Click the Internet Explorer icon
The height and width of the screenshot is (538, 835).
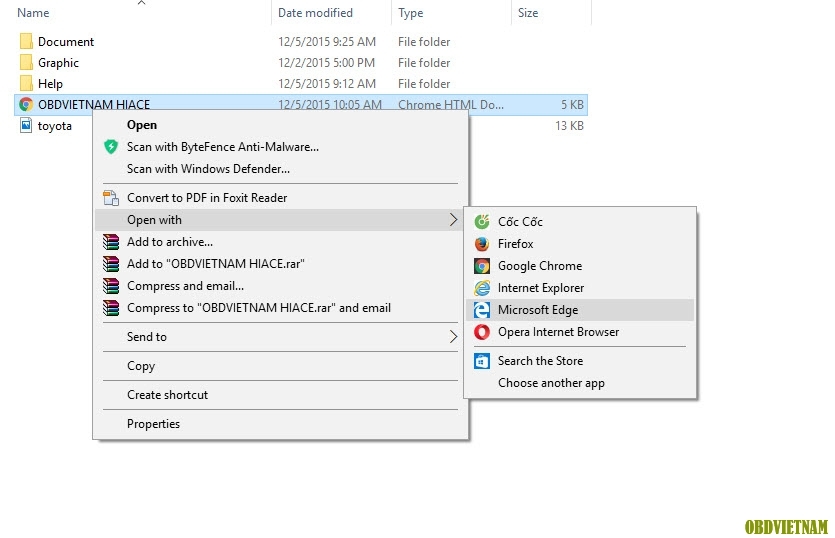coord(482,288)
